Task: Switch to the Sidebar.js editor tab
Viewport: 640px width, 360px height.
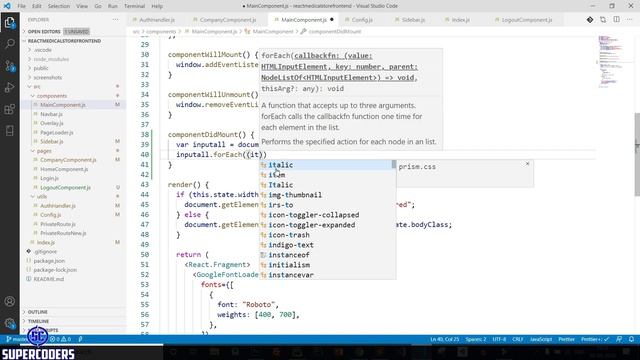Action: [413, 20]
